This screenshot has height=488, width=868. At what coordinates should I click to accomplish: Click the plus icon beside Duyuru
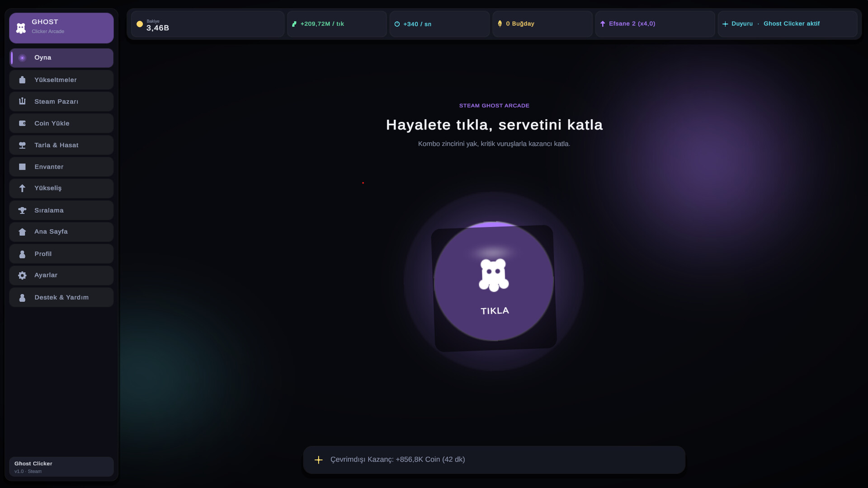tap(725, 24)
